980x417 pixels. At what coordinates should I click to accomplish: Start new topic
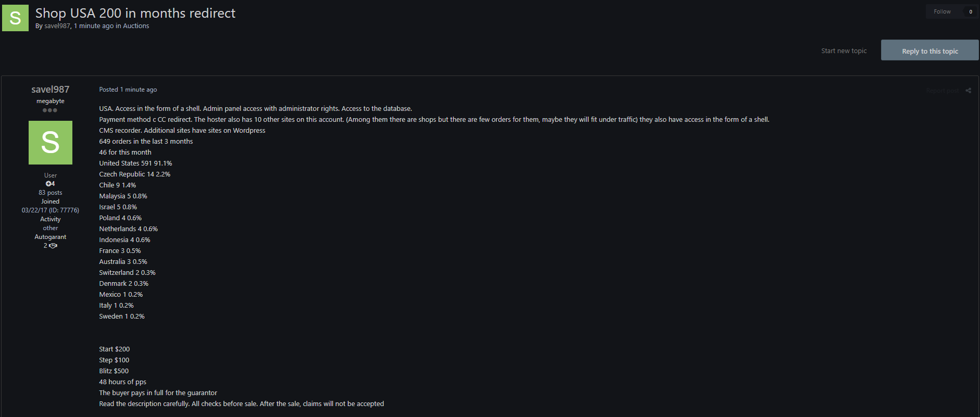click(x=844, y=50)
